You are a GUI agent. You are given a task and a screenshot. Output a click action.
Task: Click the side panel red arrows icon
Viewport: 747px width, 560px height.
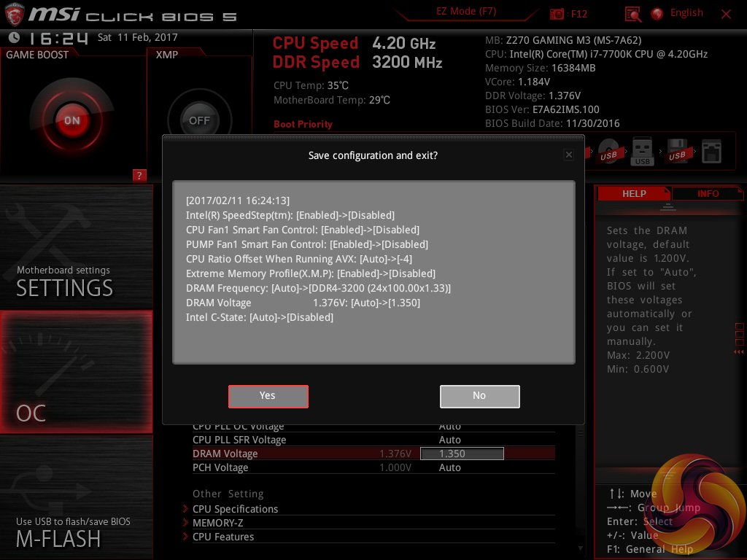[x=739, y=352]
